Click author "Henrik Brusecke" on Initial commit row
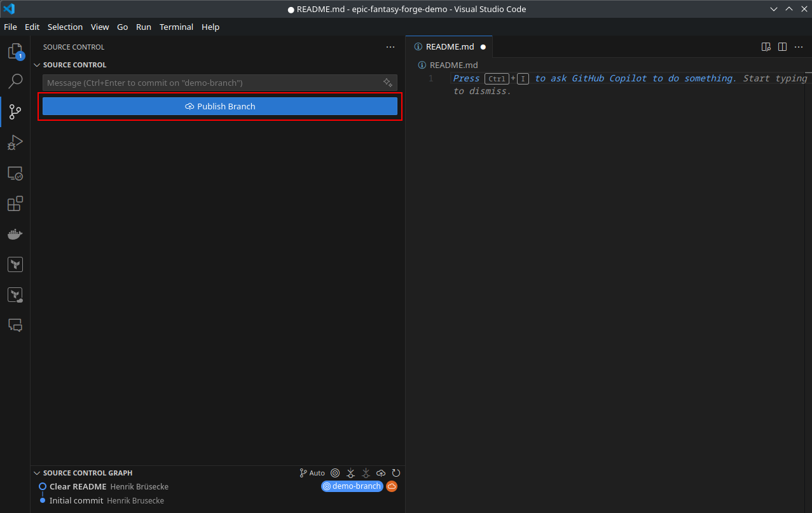The image size is (812, 513). (135, 500)
